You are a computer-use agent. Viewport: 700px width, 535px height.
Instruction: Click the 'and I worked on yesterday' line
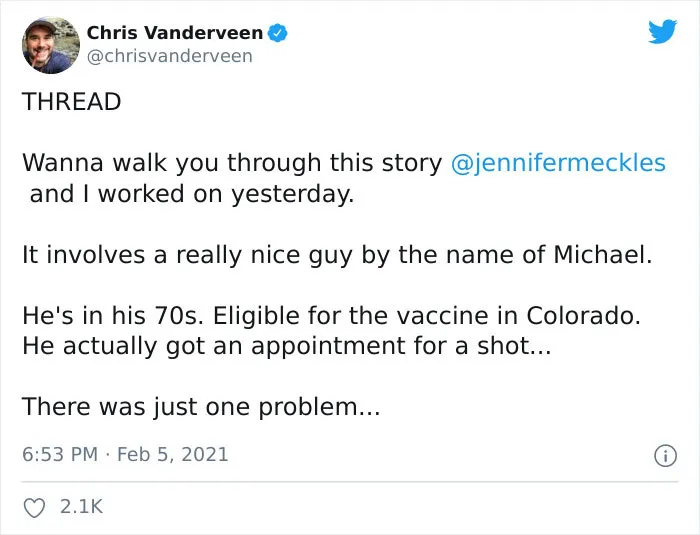point(192,194)
